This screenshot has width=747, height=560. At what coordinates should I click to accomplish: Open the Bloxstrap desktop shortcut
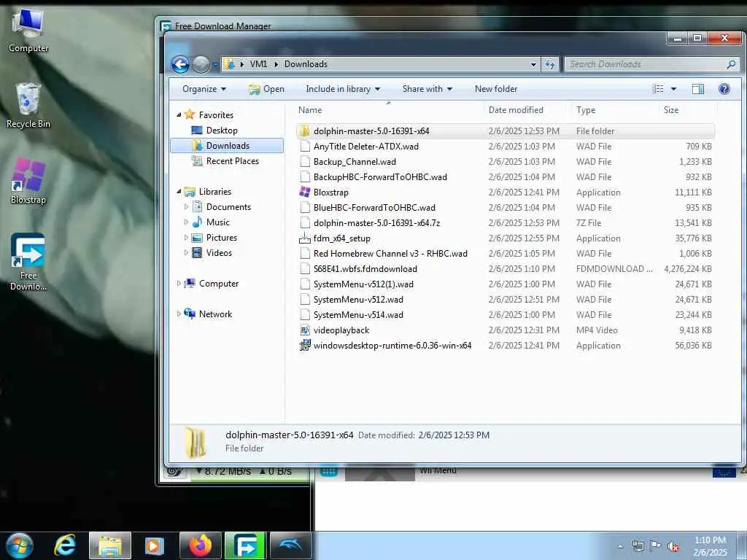[28, 181]
